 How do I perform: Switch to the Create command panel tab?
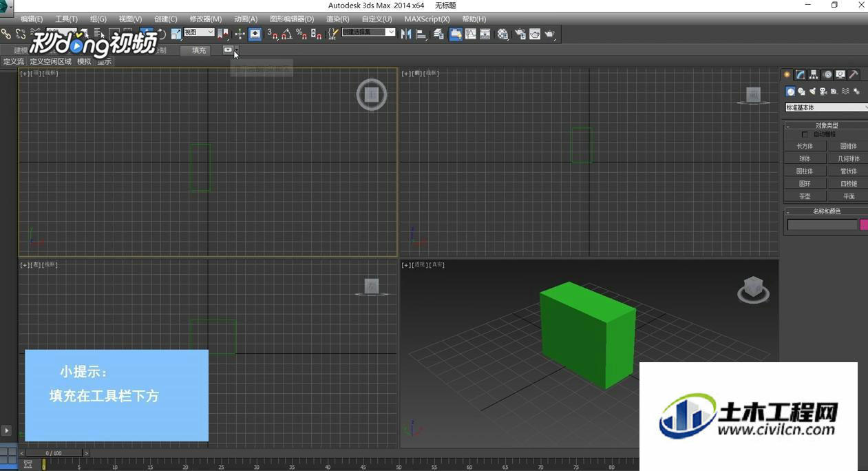(787, 74)
